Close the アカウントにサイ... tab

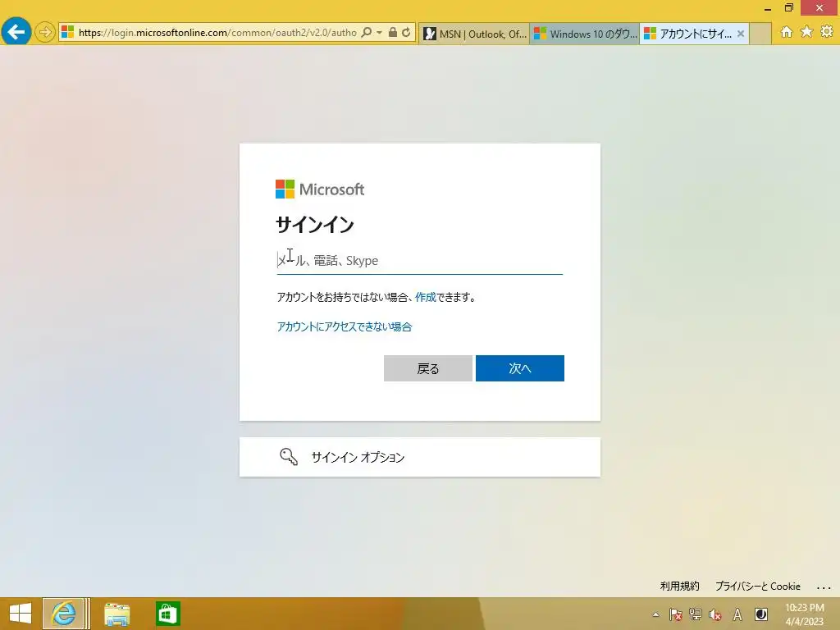(741, 34)
